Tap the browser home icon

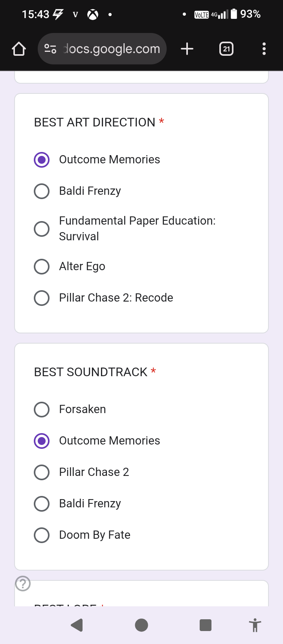click(x=19, y=49)
